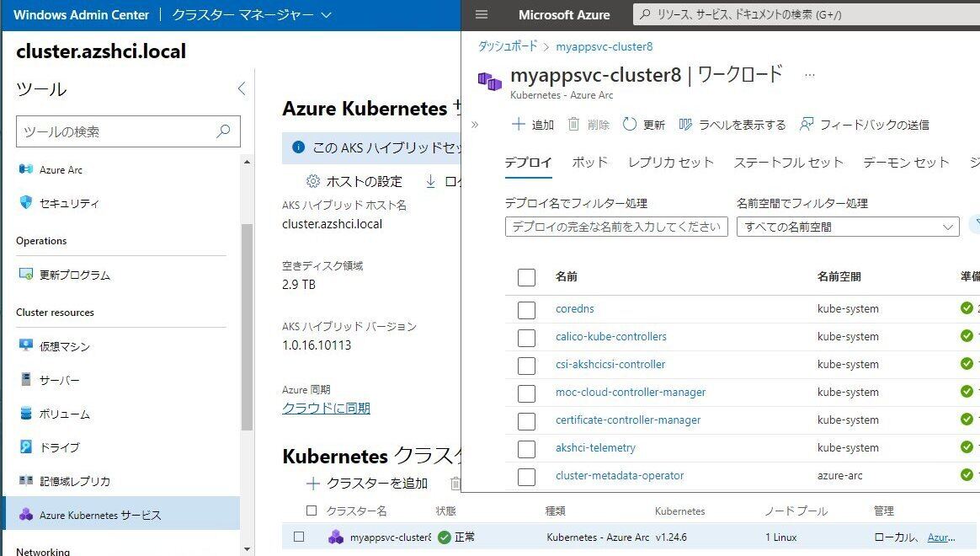Tick the checkbox of the myappsvc-cluster row in the Kubernetes clusters table
Viewport: 980px width, 556px height.
[x=299, y=537]
